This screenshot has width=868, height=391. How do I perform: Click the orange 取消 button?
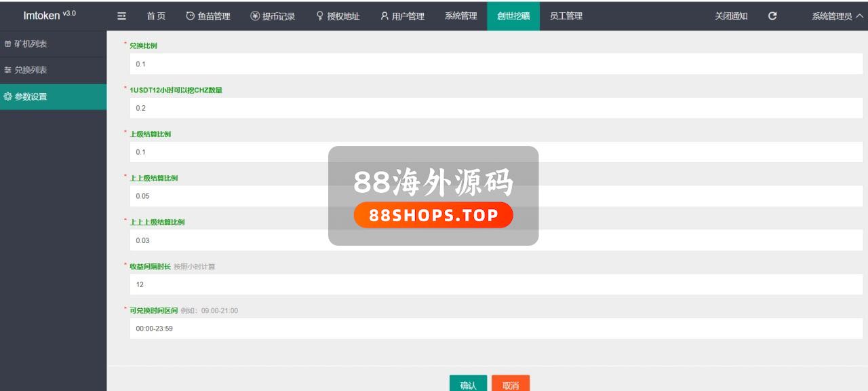pyautogui.click(x=511, y=384)
